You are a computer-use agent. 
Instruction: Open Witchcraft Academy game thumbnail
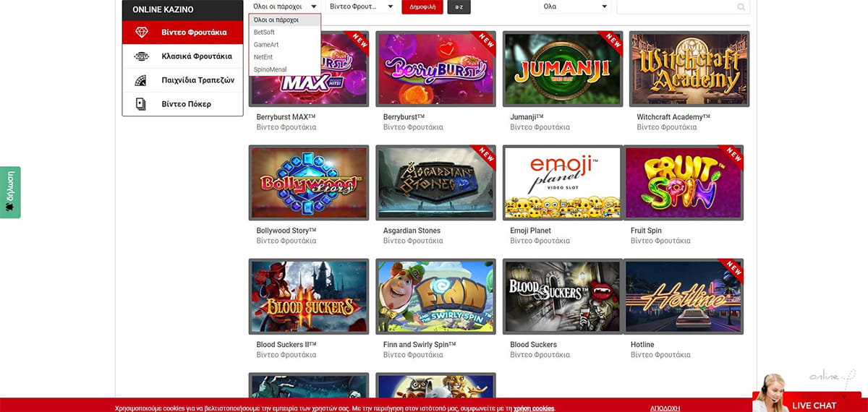pyautogui.click(x=689, y=69)
